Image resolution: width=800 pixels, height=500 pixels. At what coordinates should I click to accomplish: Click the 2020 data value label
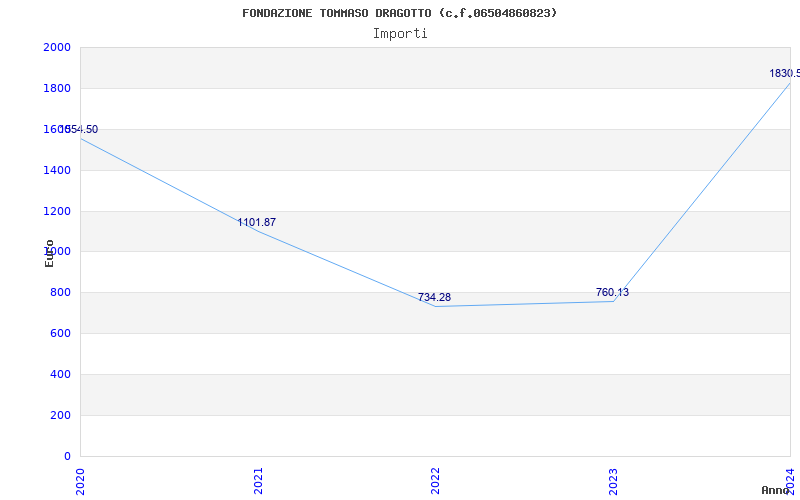[x=79, y=130]
